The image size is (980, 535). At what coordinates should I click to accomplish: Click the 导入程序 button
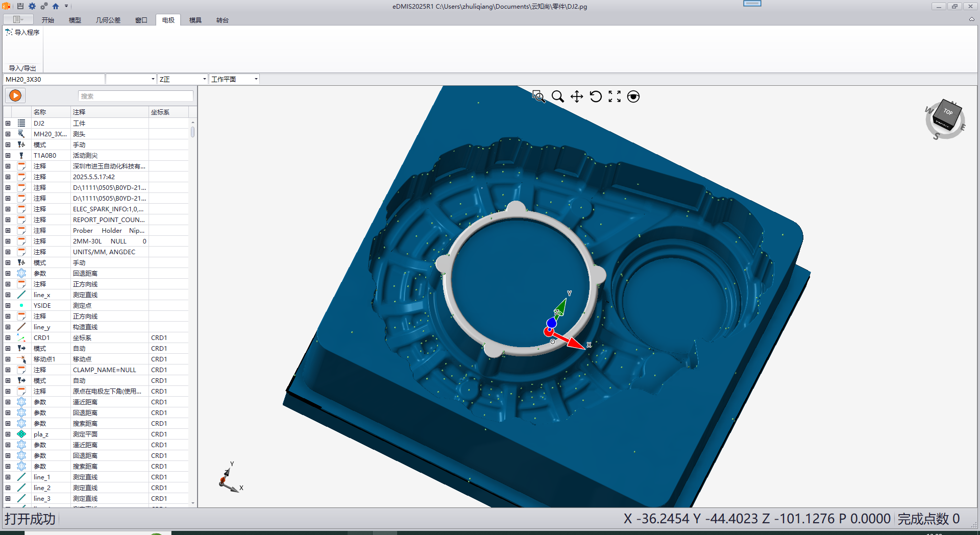coord(22,32)
